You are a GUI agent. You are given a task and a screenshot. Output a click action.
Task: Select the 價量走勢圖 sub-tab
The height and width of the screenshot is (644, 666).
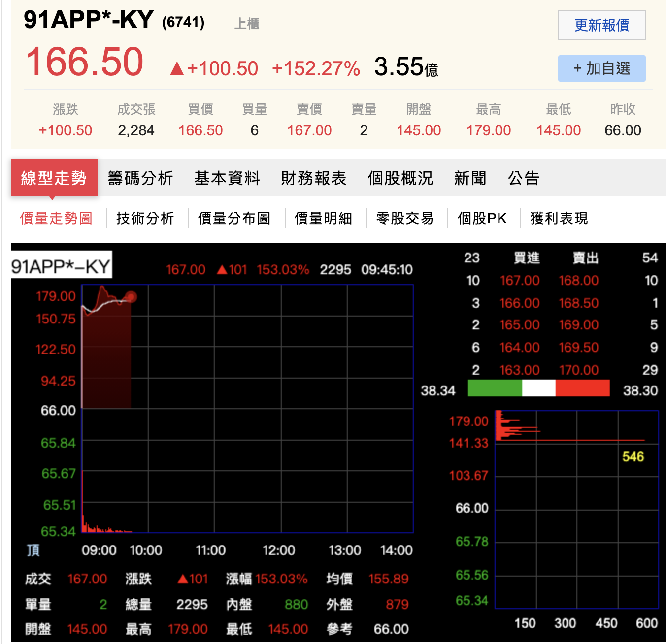(56, 218)
